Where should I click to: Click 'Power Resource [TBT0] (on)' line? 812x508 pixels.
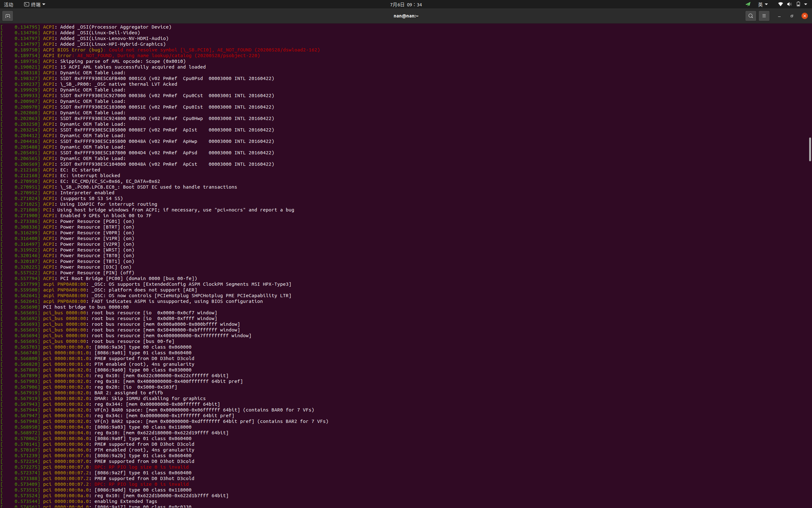[68, 255]
